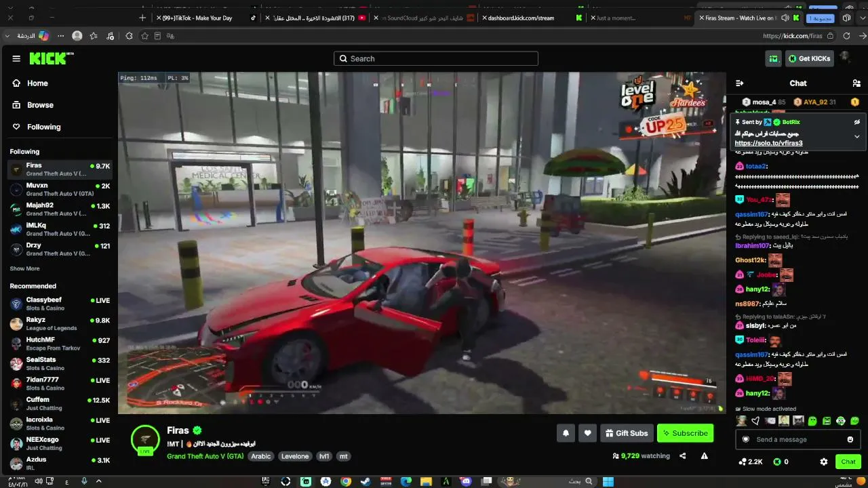Open Rakyz recommended channel
The width and height of the screenshot is (868, 488).
click(60, 324)
